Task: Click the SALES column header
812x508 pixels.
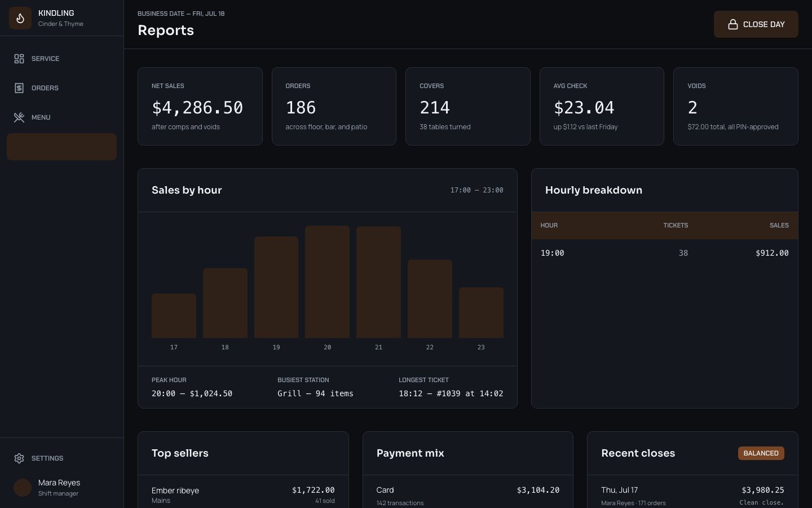Action: [779, 225]
